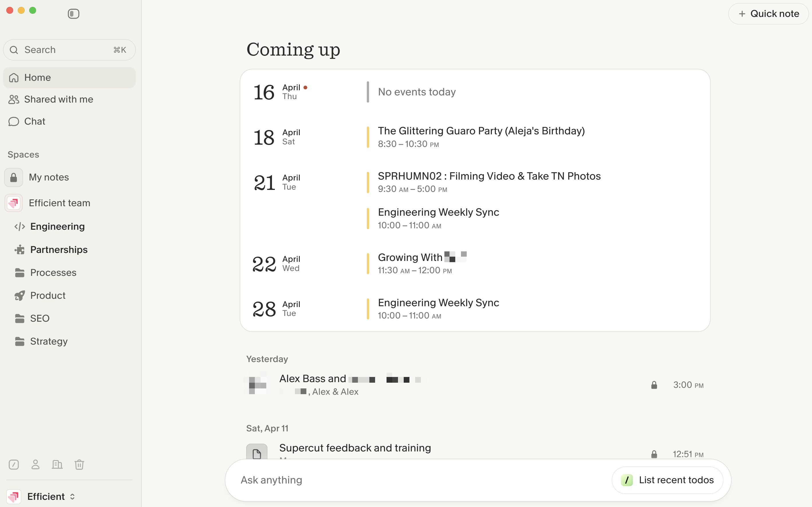Go to Shared with me
Viewport: 812px width, 507px height.
click(x=59, y=99)
